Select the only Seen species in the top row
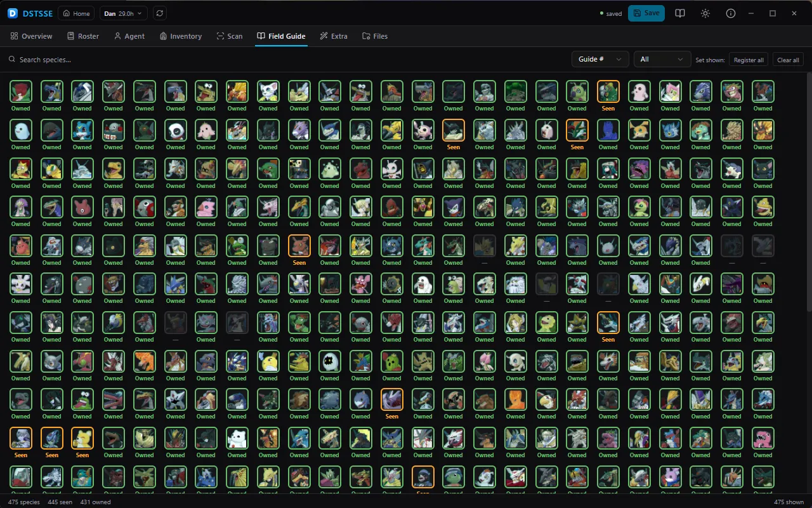 point(608,91)
